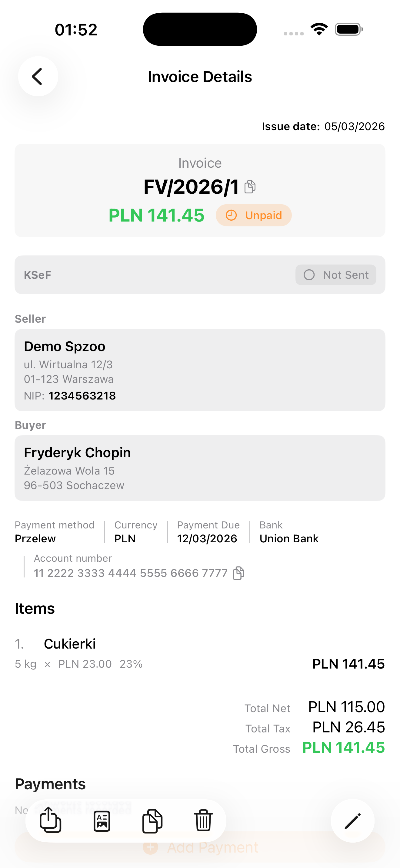The width and height of the screenshot is (400, 868).
Task: Tap the Union Bank label
Action: click(x=289, y=538)
